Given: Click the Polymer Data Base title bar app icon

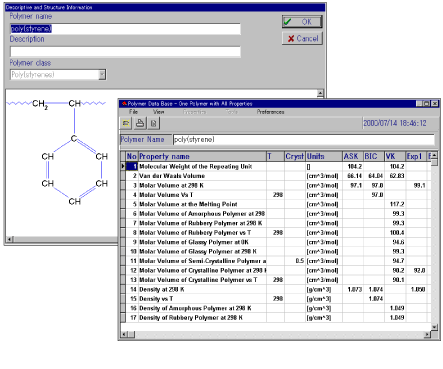Looking at the screenshot, I should pos(124,104).
